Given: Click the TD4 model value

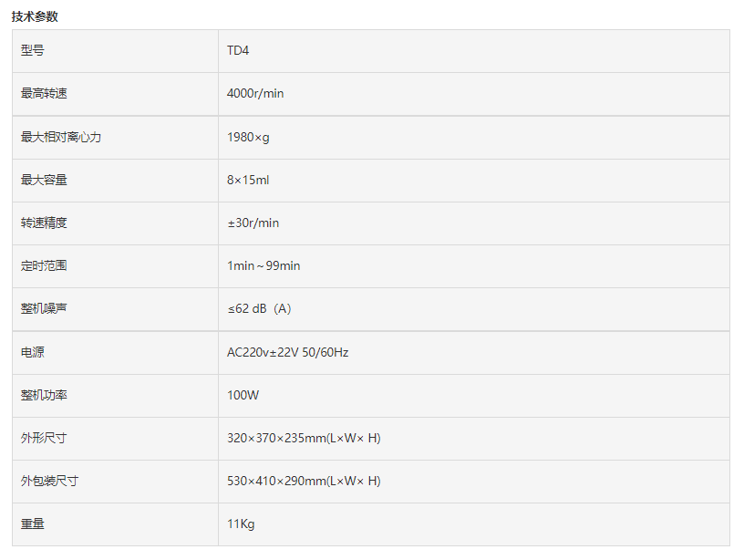Looking at the screenshot, I should click(x=238, y=50).
